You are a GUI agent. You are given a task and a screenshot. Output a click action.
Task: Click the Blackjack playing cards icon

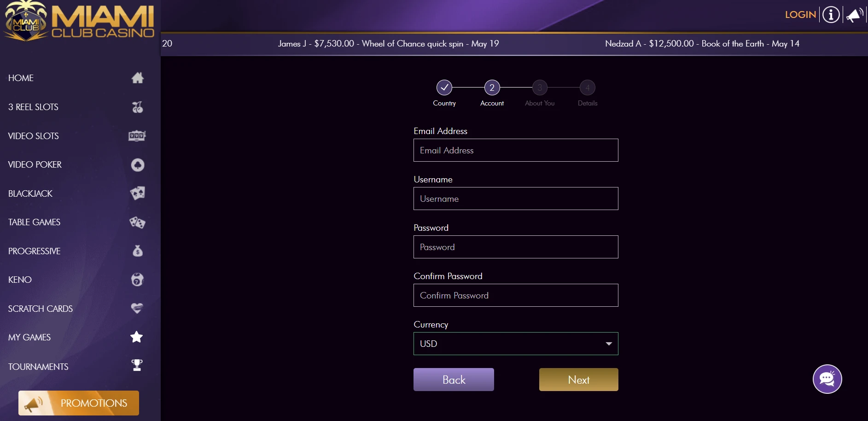[137, 193]
